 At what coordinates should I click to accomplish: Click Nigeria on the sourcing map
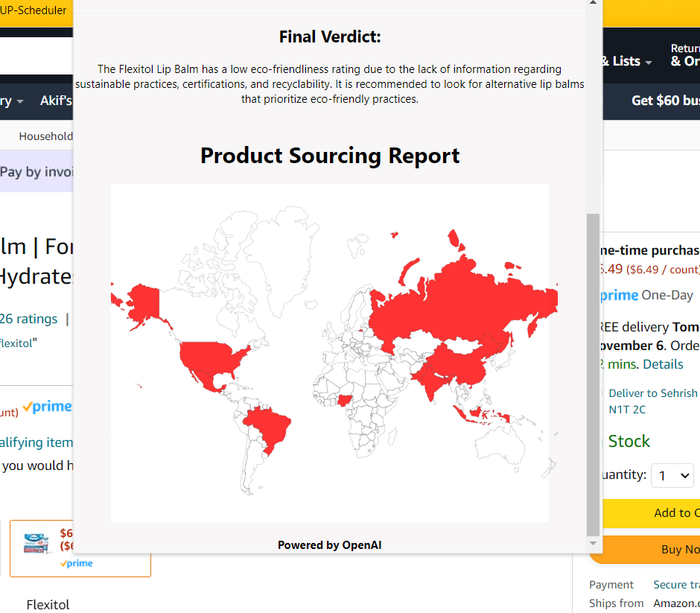(344, 400)
